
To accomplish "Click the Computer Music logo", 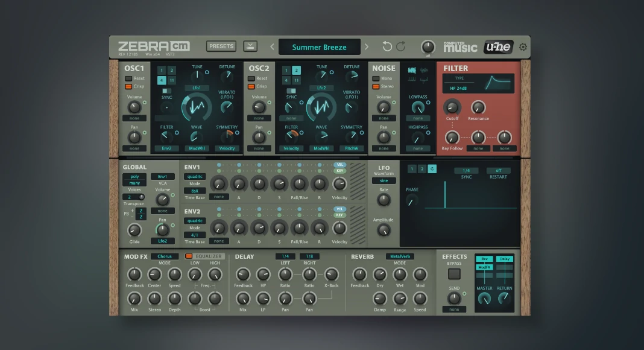I will point(460,47).
